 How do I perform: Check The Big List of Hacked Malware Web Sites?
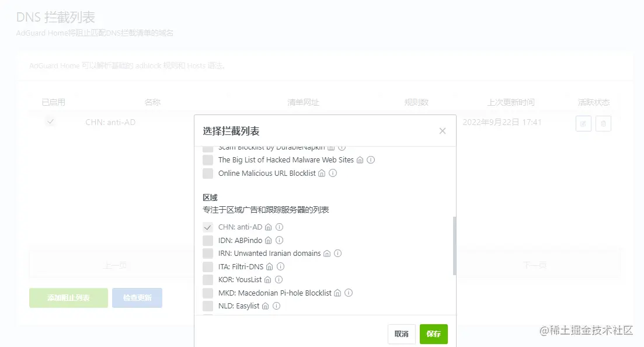(x=208, y=160)
